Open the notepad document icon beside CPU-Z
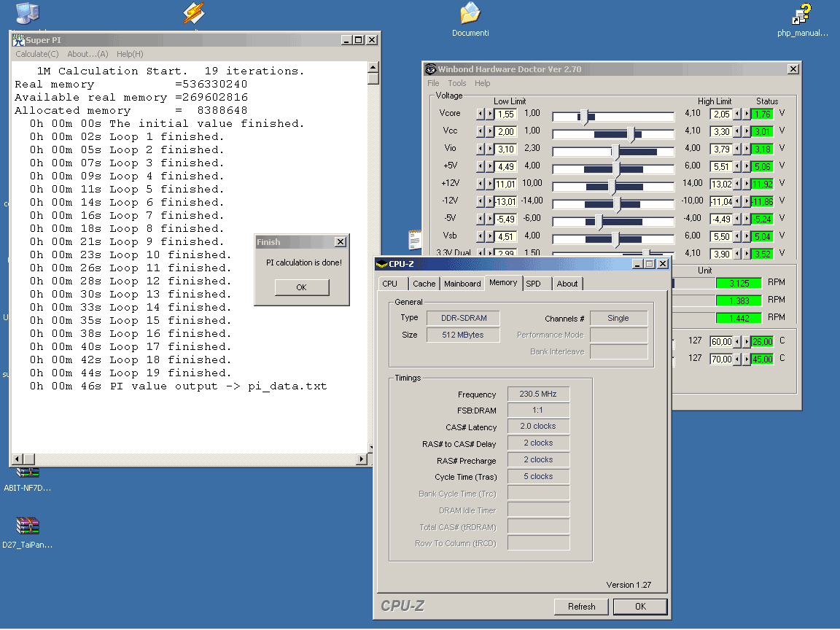This screenshot has width=840, height=630. [415, 239]
